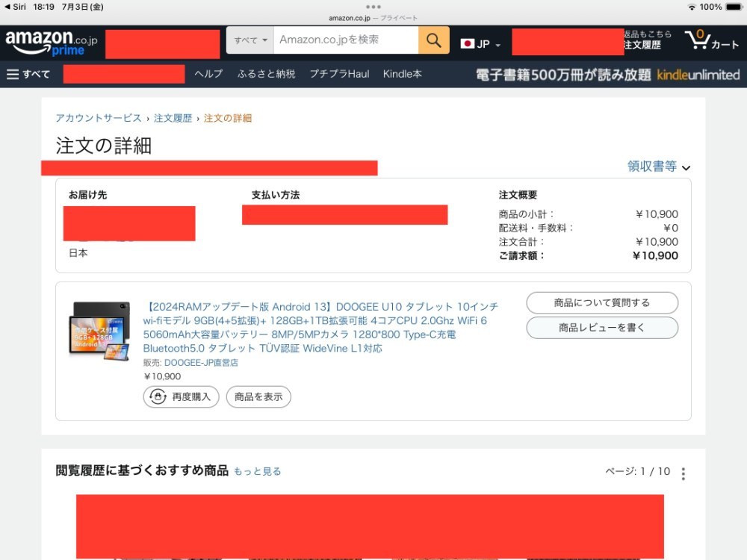
Task: Click the item price ¥10,900 under seller
Action: [x=162, y=376]
